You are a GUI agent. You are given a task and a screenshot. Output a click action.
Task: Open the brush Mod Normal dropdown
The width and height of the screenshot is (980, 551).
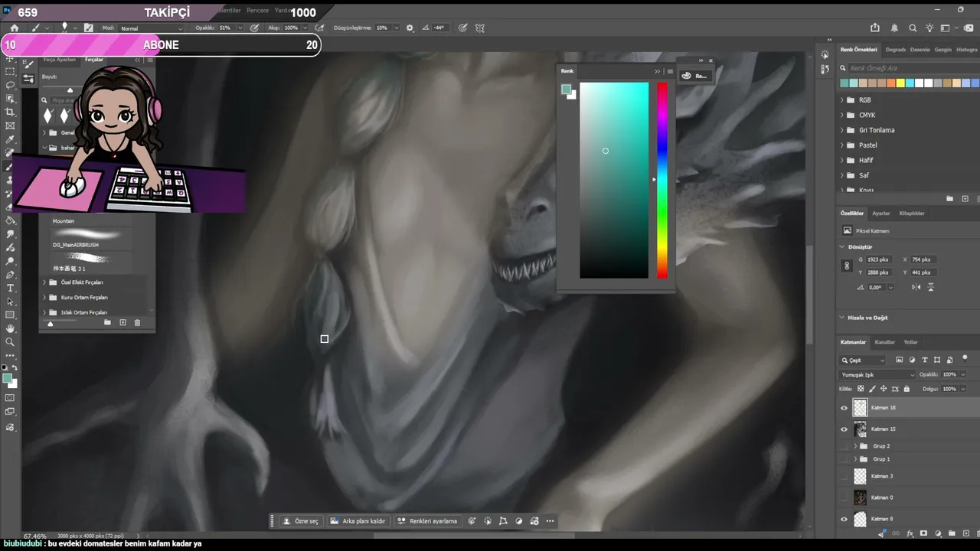point(152,28)
